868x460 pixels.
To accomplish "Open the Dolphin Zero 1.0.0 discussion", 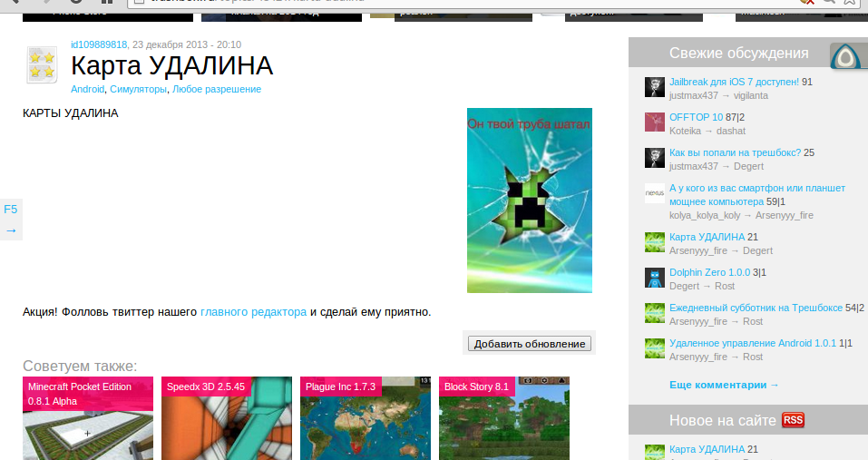I will pyautogui.click(x=709, y=272).
